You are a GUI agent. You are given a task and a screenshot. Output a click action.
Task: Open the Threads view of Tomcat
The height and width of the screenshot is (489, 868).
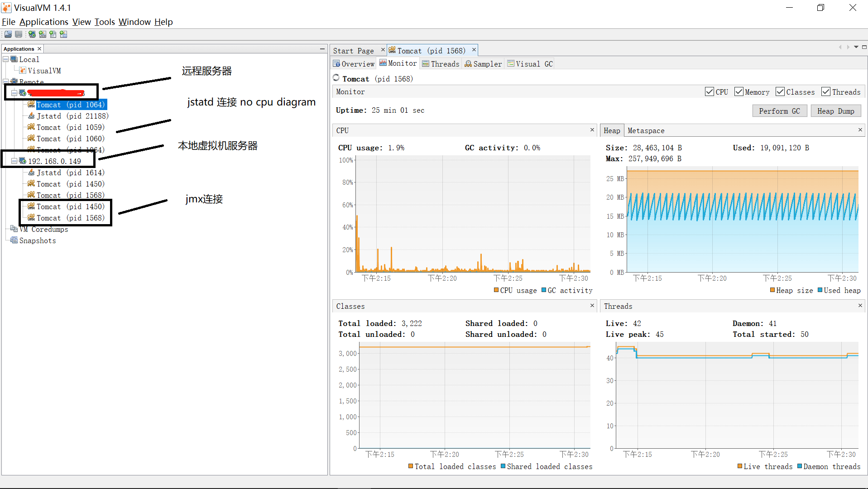point(441,63)
